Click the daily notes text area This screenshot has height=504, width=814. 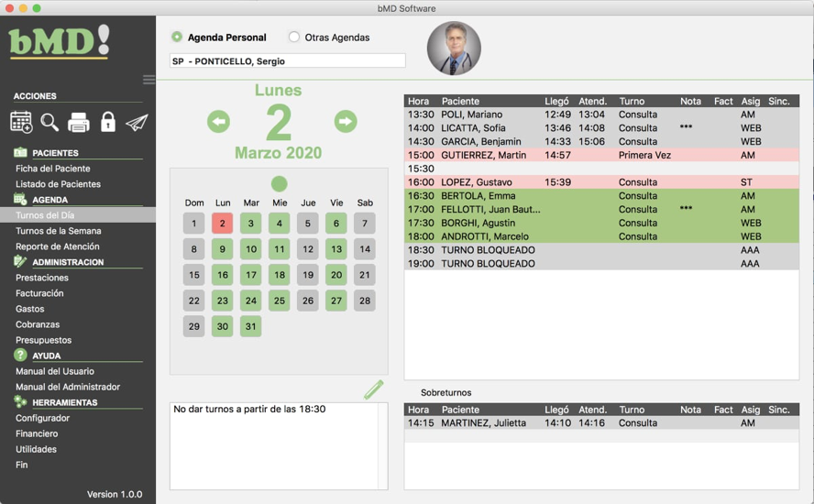tap(279, 446)
